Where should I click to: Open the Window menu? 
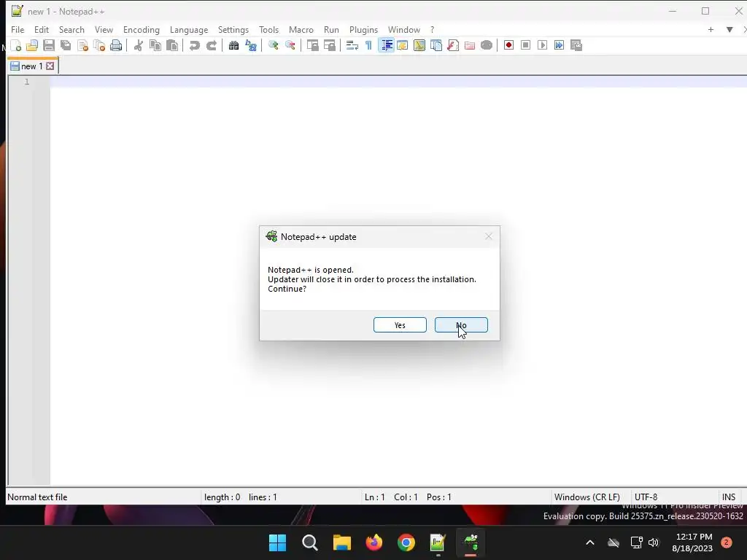click(404, 29)
